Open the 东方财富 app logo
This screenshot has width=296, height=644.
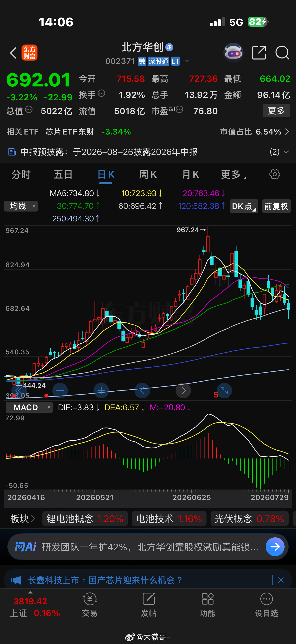[29, 53]
